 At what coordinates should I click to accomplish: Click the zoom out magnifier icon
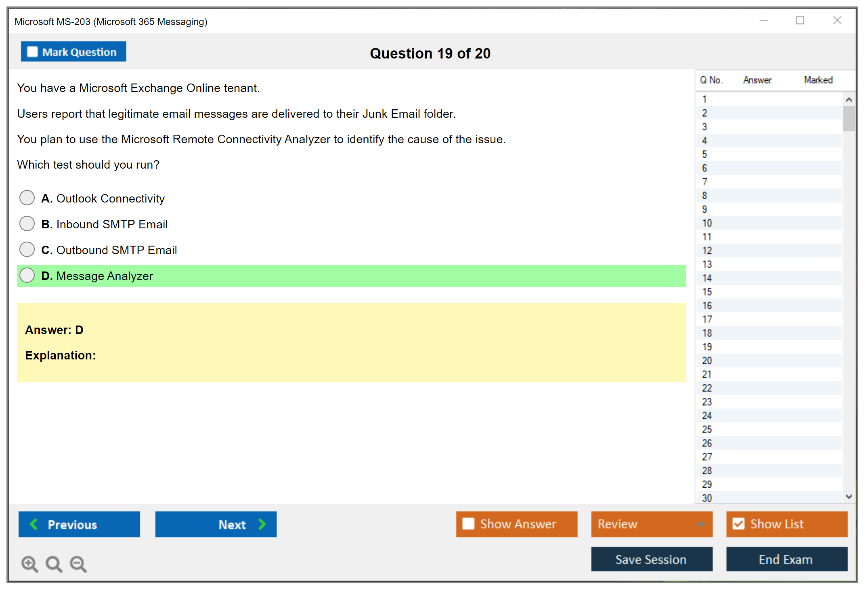click(78, 564)
